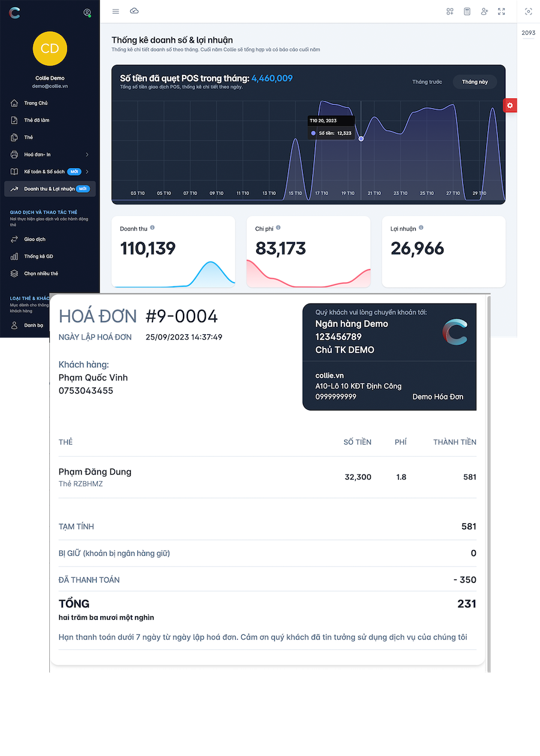Click the red settings gear button
540x756 pixels.
[x=509, y=106]
